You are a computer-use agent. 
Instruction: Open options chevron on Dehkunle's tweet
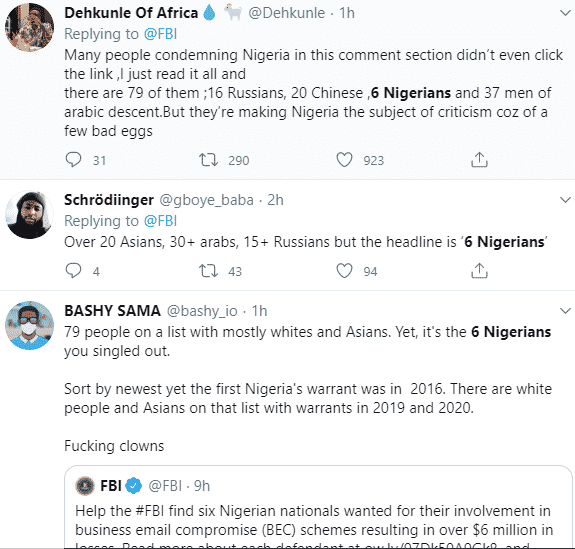(565, 13)
